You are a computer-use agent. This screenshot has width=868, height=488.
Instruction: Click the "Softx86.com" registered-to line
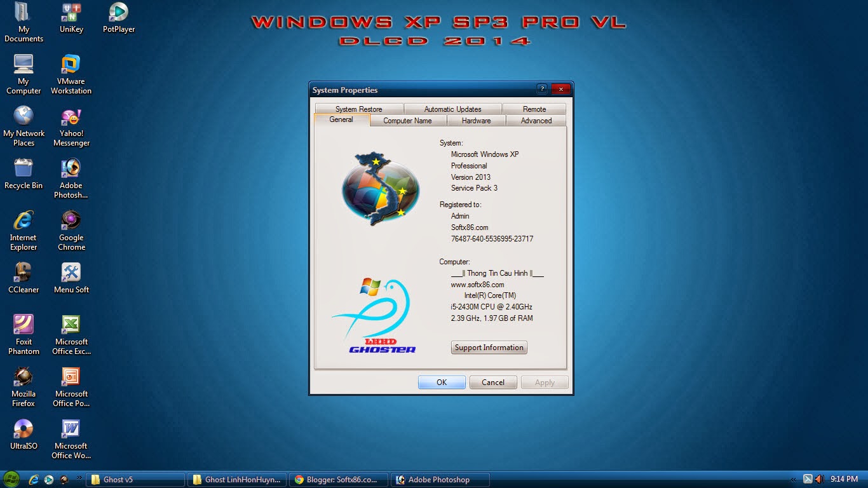[470, 227]
